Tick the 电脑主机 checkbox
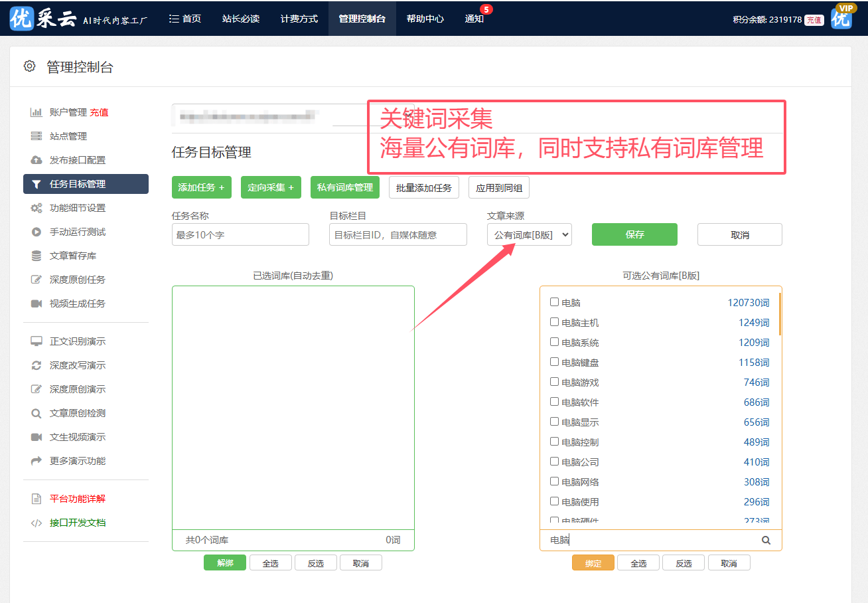This screenshot has height=603, width=868. point(554,322)
